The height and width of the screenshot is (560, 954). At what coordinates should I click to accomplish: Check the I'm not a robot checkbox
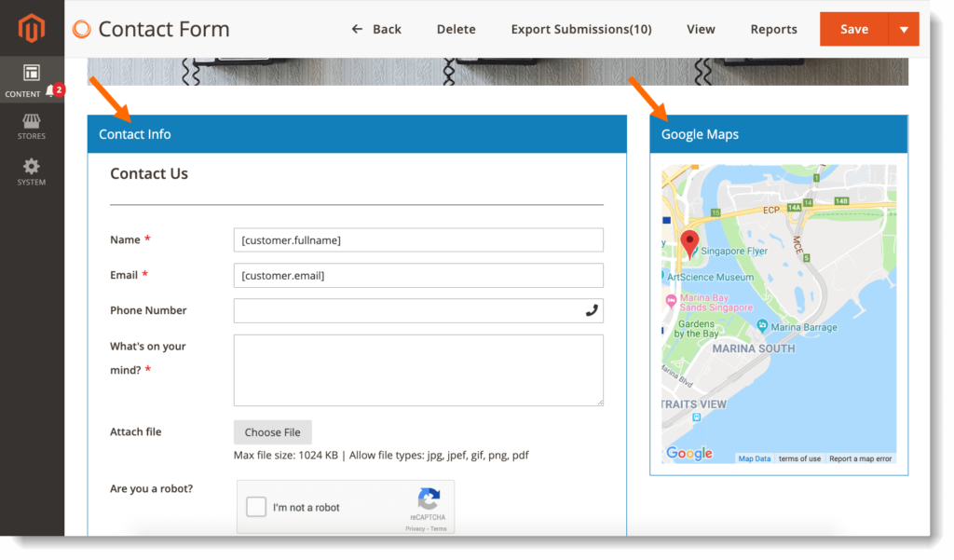tap(256, 507)
